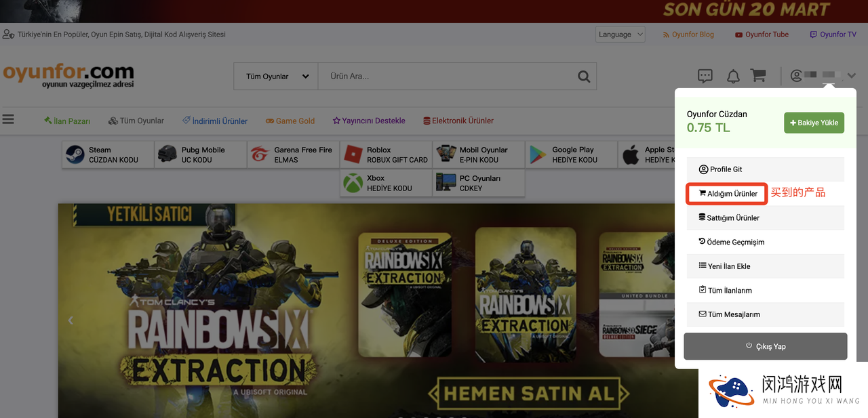Open Elektronik Ürünler navigation item

coord(458,121)
